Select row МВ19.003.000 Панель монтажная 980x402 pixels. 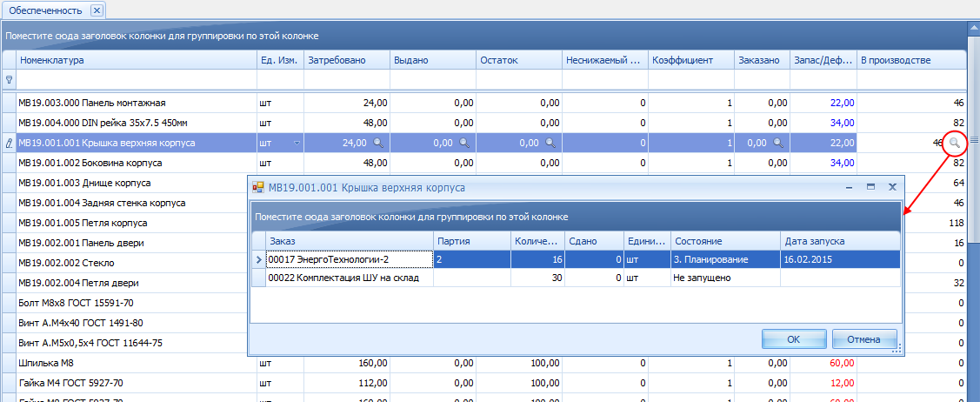485,103
